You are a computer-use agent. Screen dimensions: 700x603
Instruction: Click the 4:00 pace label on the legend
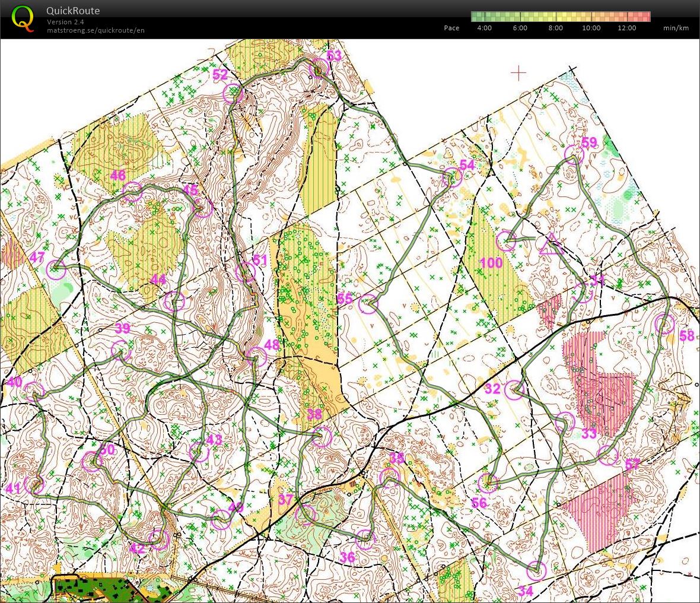[x=484, y=28]
